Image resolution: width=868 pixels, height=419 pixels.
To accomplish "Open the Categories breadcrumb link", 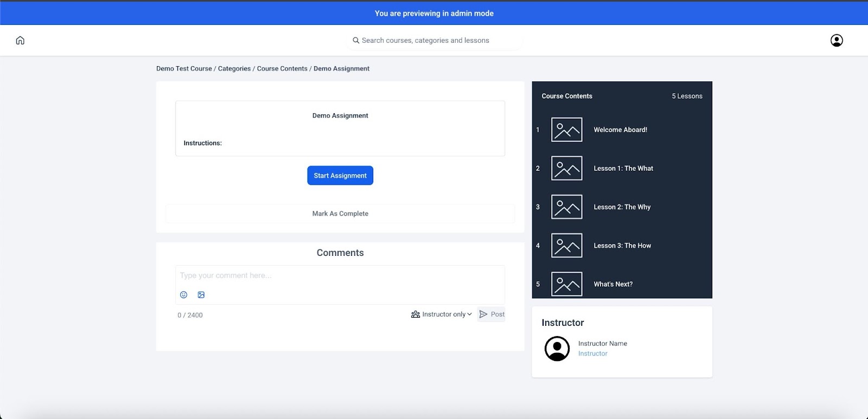I will (x=234, y=69).
